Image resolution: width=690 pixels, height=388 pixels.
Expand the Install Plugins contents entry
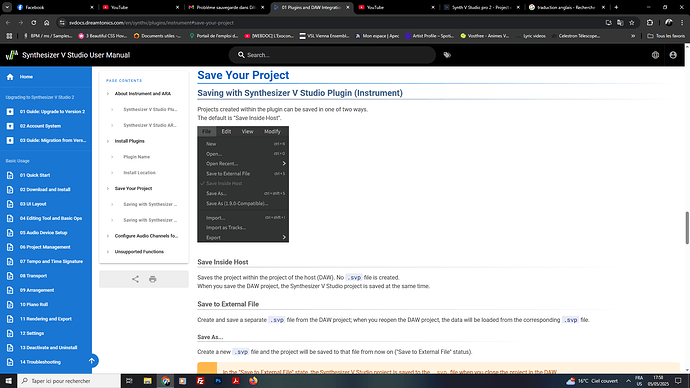[x=108, y=141]
